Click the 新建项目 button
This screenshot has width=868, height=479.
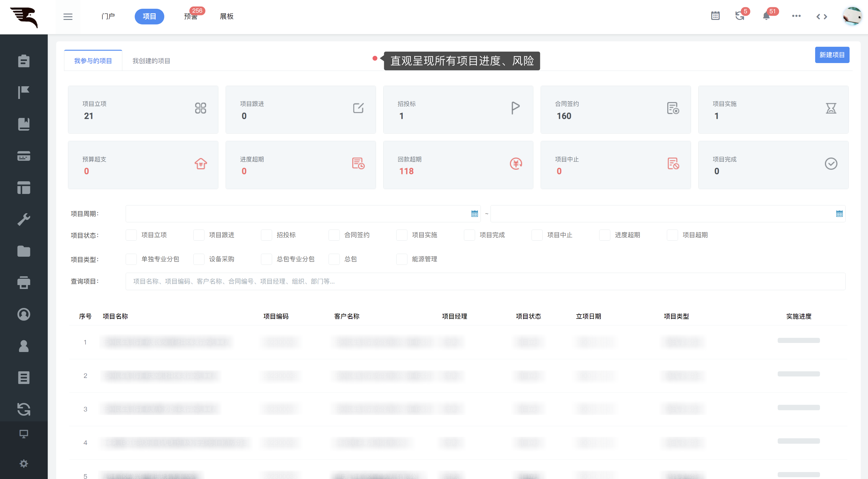832,55
